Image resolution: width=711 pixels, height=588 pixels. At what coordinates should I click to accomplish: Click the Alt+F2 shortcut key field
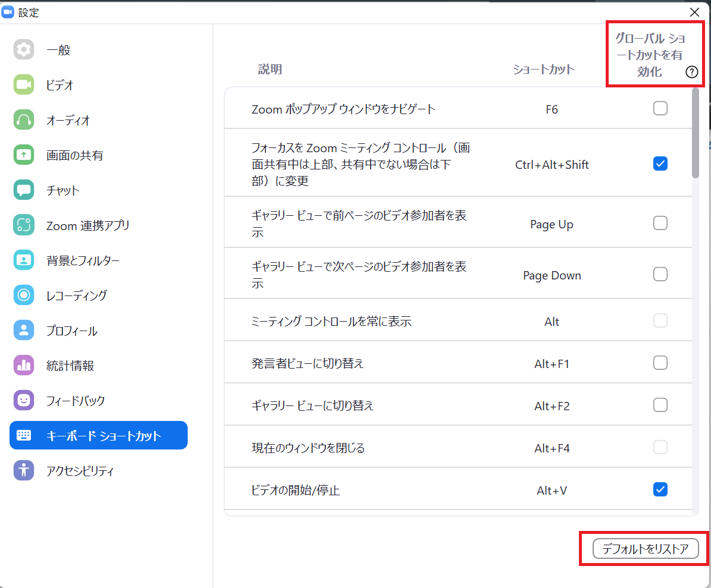pyautogui.click(x=552, y=406)
